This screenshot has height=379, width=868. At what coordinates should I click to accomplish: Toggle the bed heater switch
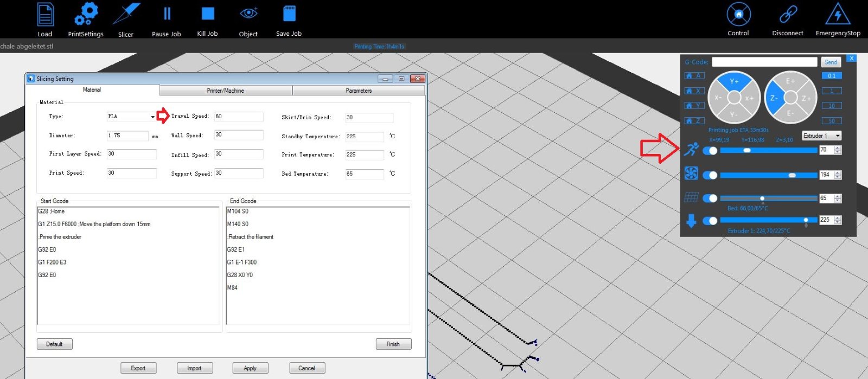710,198
